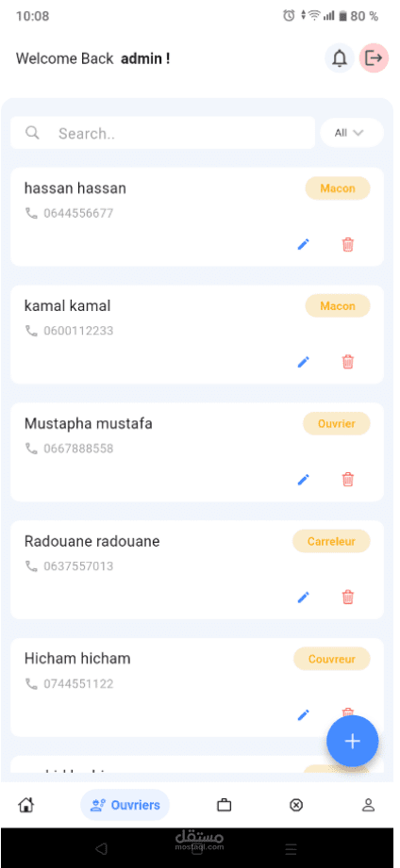Open the profile tab in bottom bar
Viewport: 400px width, 868px height.
tap(369, 805)
